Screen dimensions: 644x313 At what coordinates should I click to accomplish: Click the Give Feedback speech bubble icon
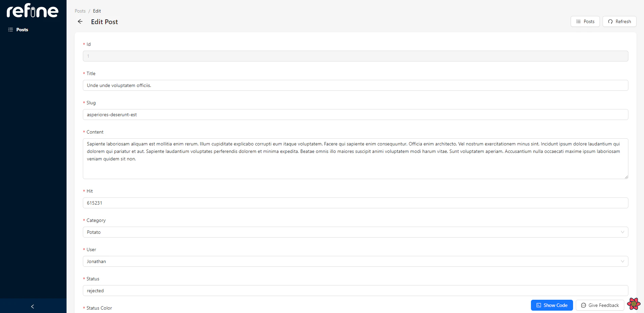[x=583, y=305]
